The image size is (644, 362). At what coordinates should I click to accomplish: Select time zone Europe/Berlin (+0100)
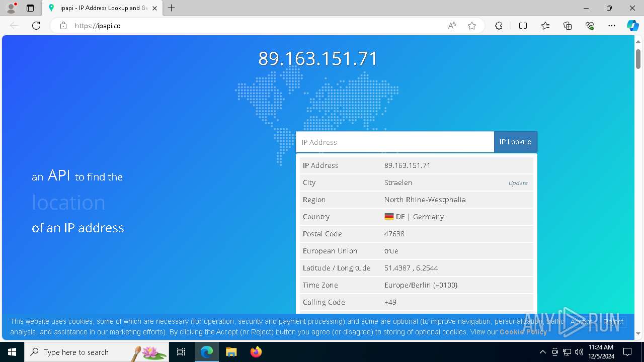pyautogui.click(x=421, y=285)
